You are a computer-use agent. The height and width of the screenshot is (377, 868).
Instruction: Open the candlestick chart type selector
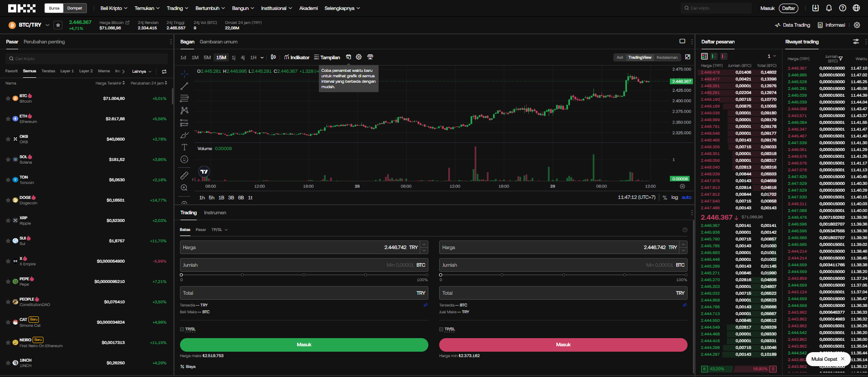[273, 57]
